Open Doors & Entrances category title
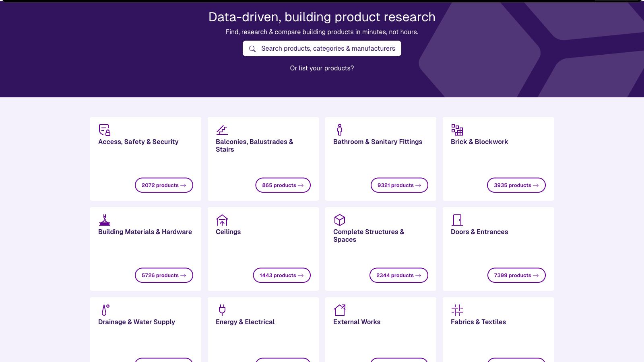The image size is (644, 362). pyautogui.click(x=479, y=232)
